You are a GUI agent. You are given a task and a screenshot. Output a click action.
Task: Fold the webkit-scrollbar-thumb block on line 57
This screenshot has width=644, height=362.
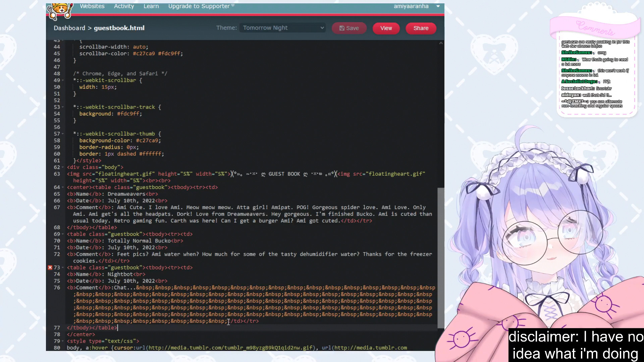tap(63, 134)
